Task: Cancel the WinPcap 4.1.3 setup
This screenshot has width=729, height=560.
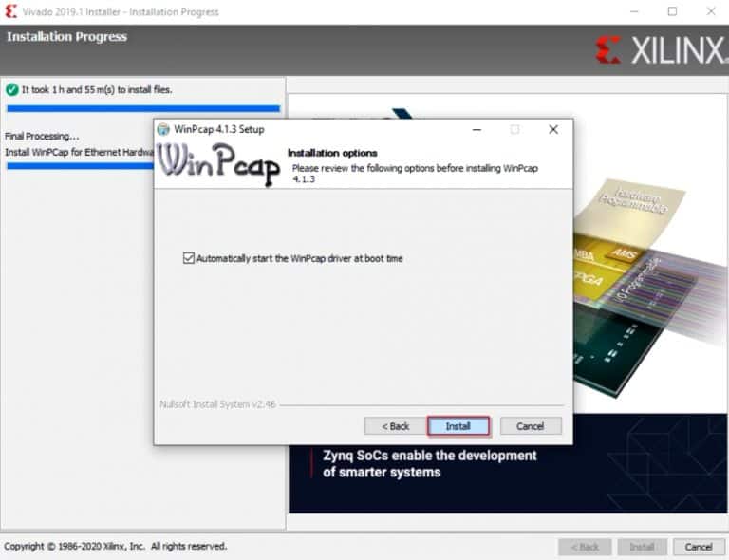Action: 531,426
